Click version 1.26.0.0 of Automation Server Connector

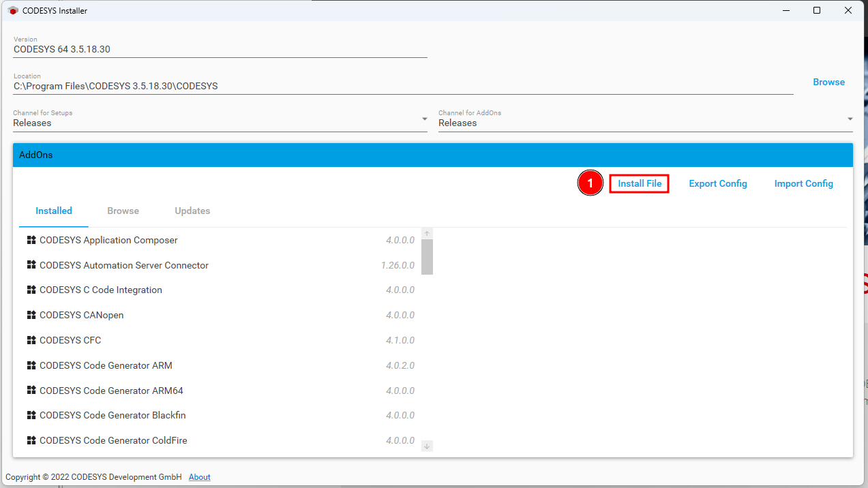coord(398,265)
